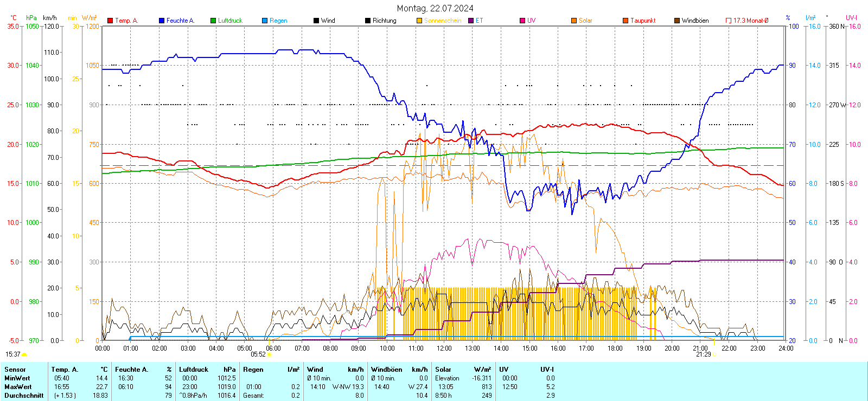Click the purple ET legend square

(x=471, y=21)
